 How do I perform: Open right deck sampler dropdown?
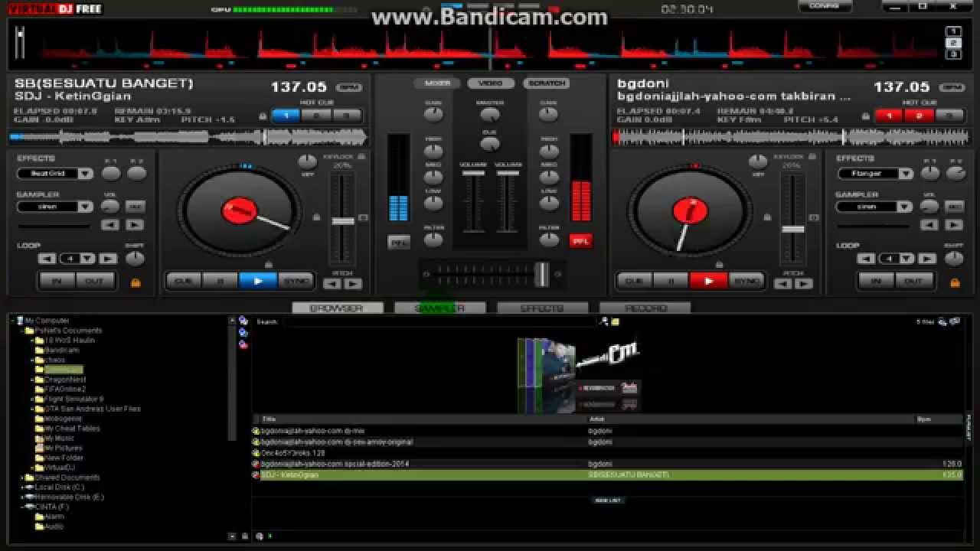pos(874,207)
